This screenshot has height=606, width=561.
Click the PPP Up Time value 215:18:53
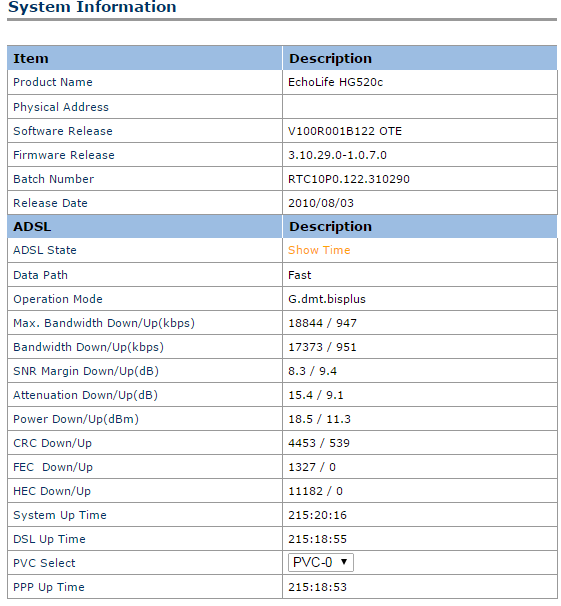pyautogui.click(x=317, y=587)
